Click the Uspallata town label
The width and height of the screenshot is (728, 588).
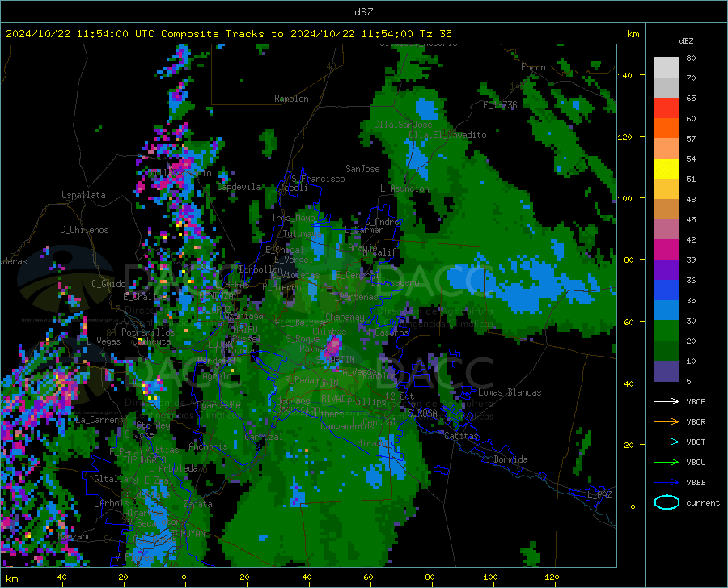(83, 196)
